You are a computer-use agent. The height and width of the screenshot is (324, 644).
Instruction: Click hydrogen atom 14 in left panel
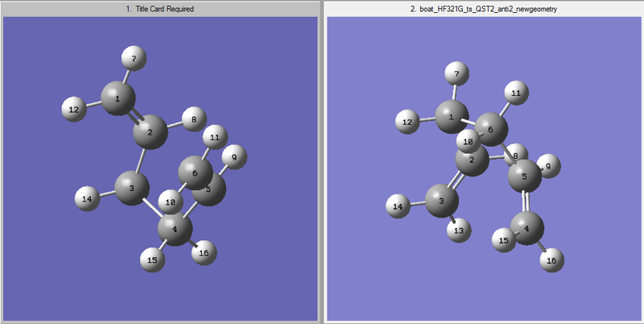pos(87,198)
